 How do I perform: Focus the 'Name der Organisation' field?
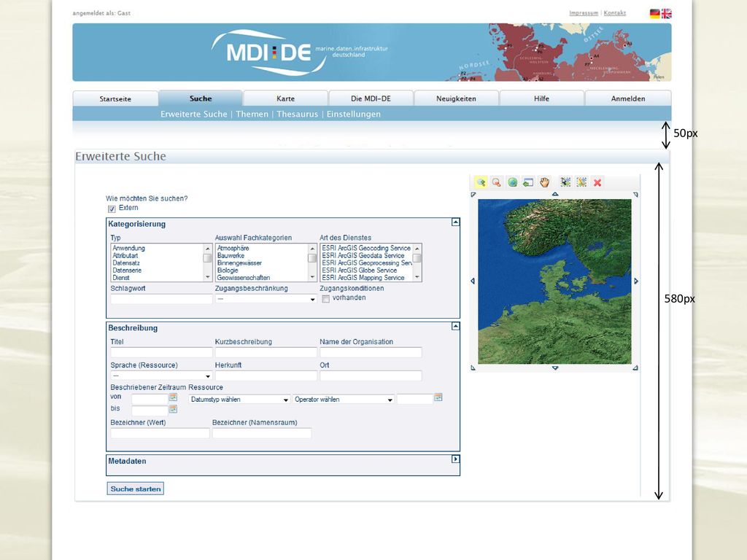pyautogui.click(x=371, y=352)
